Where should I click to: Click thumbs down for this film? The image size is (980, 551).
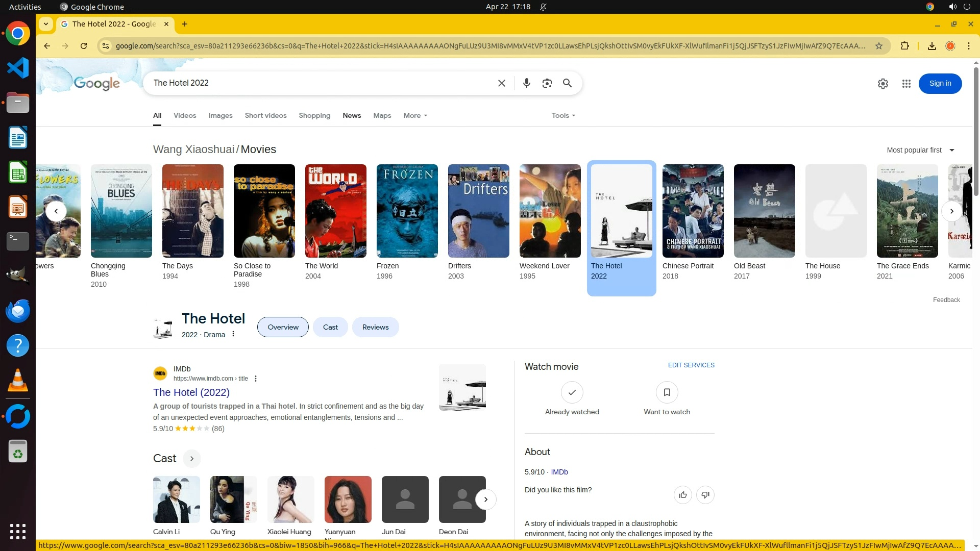click(705, 494)
